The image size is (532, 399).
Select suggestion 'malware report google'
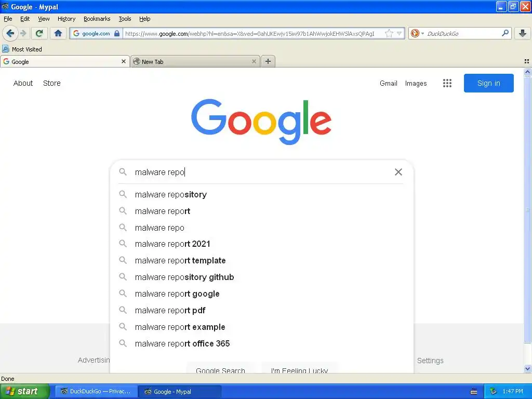(262, 294)
